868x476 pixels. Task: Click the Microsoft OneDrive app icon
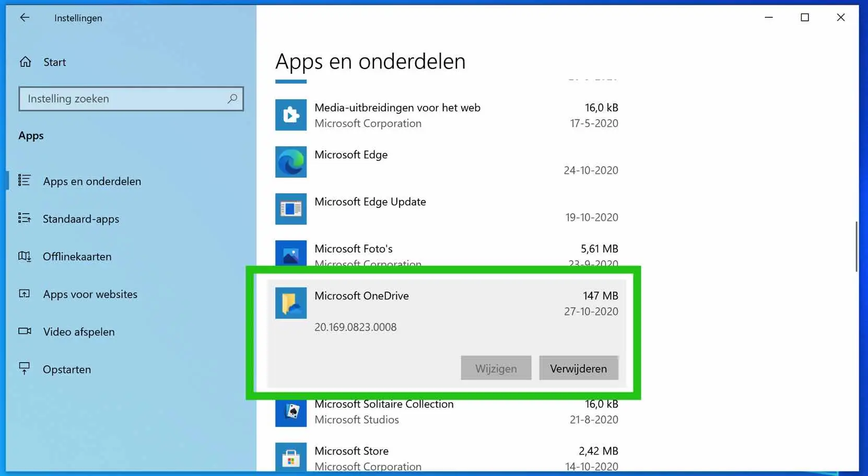tap(291, 303)
